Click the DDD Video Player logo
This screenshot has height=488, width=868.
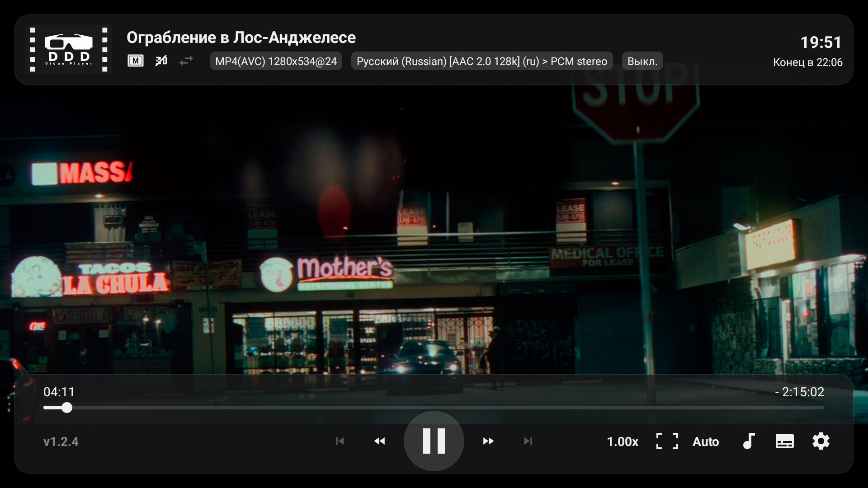[x=69, y=50]
